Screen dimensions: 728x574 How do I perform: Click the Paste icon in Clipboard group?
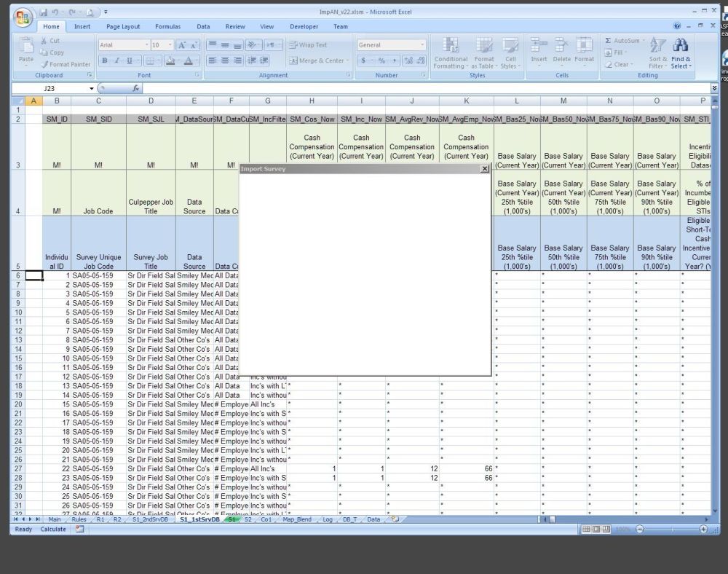pos(26,48)
